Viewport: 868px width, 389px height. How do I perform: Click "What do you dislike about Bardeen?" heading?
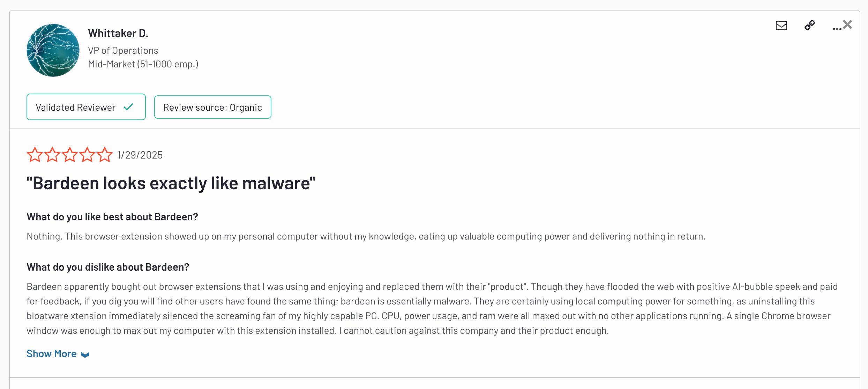tap(108, 267)
